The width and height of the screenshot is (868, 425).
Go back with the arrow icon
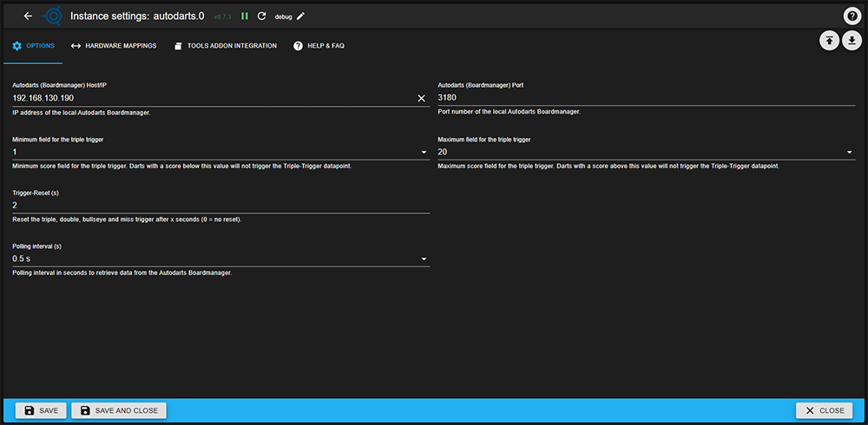point(29,16)
